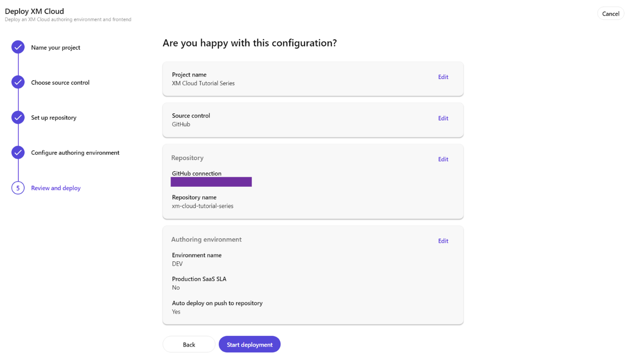Jump to Configure authoring environment step

pyautogui.click(x=75, y=153)
